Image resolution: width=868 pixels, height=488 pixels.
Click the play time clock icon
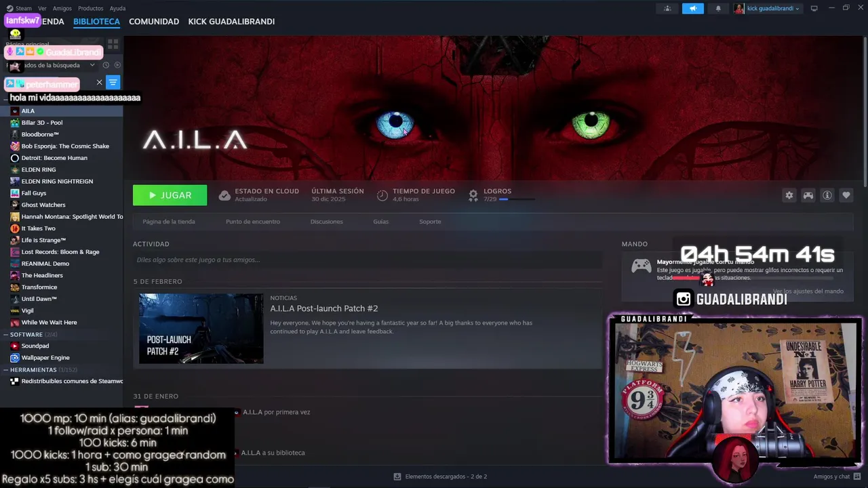(x=382, y=195)
